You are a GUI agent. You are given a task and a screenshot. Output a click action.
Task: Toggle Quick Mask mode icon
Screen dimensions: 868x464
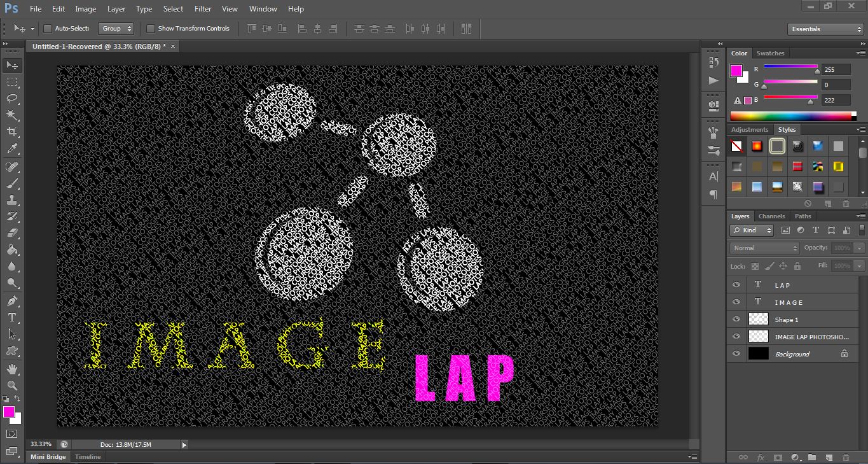click(12, 433)
